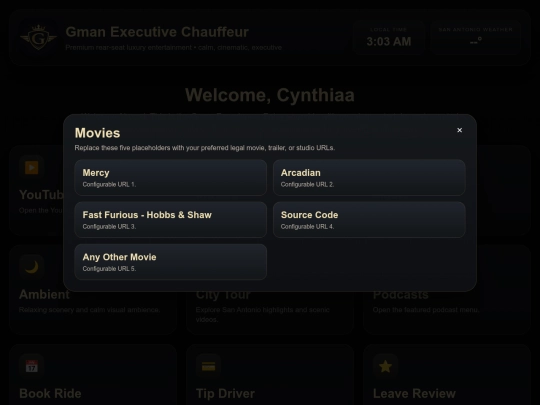Screen dimensions: 540x405
Task: Open the Ambient tile title
Action: pos(44,294)
